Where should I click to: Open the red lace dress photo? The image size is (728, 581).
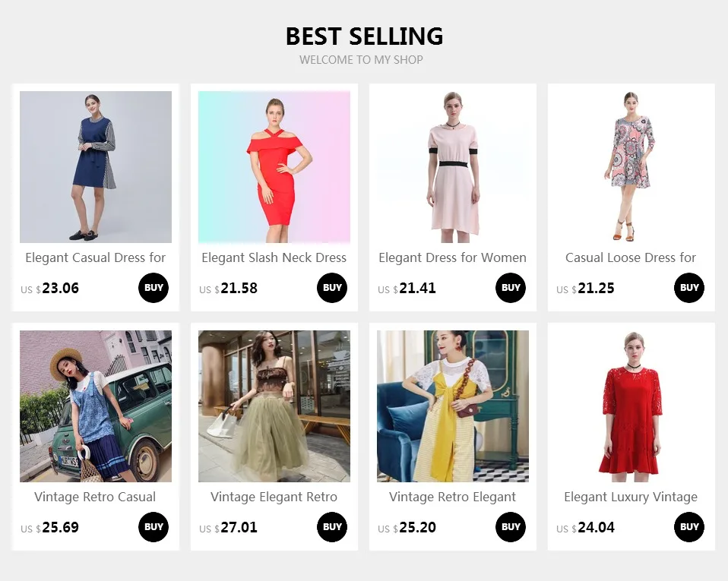pyautogui.click(x=631, y=406)
